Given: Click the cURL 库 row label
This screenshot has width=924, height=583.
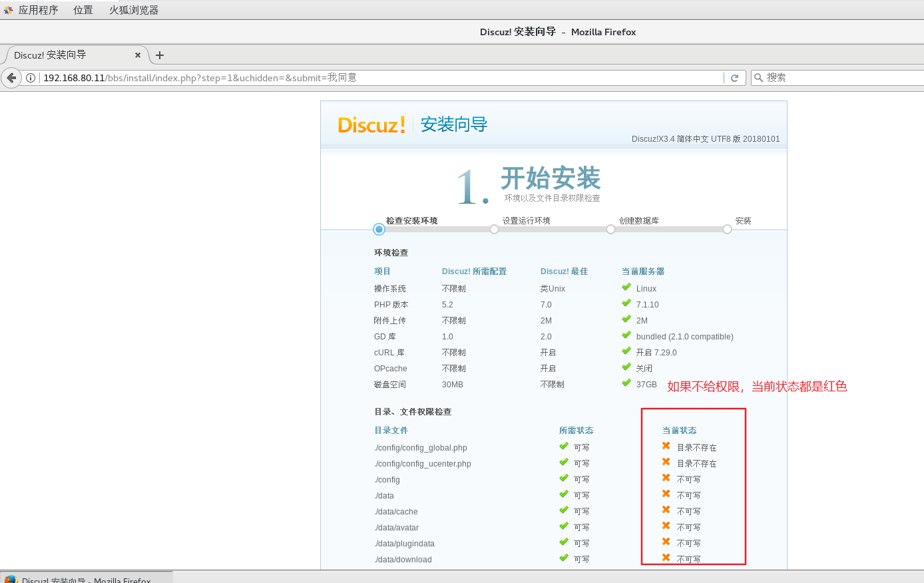Looking at the screenshot, I should (389, 353).
